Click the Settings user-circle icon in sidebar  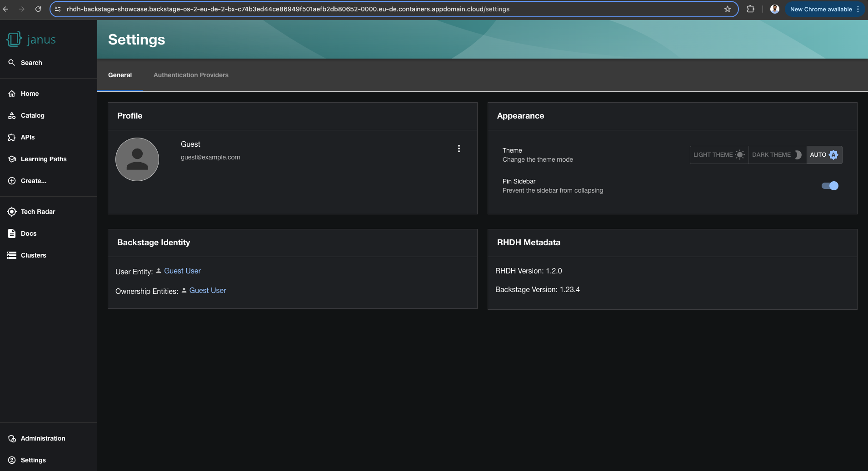(x=12, y=460)
